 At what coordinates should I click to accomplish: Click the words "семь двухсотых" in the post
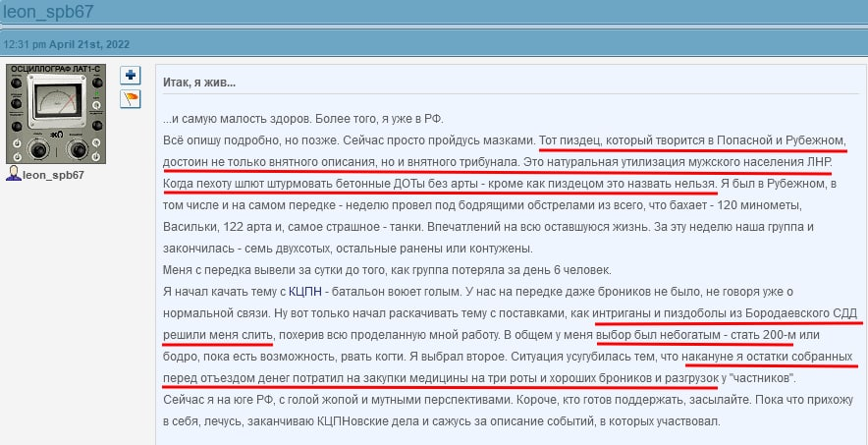pyautogui.click(x=288, y=249)
